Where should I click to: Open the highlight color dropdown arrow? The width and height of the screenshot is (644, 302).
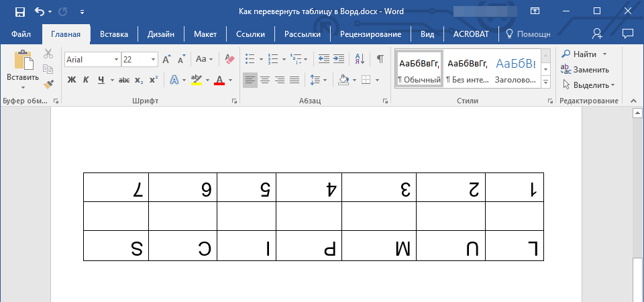[207, 80]
